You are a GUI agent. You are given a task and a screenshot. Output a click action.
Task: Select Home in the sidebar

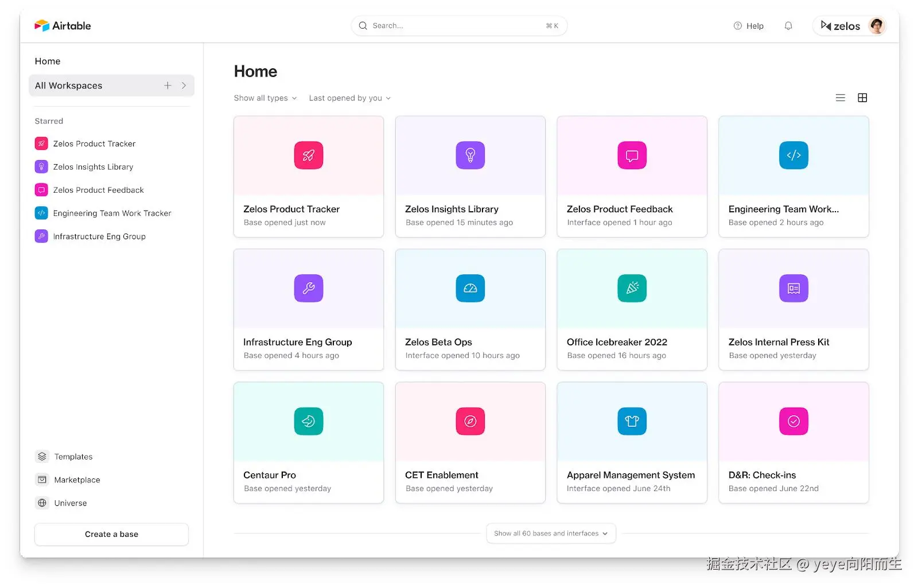(48, 61)
